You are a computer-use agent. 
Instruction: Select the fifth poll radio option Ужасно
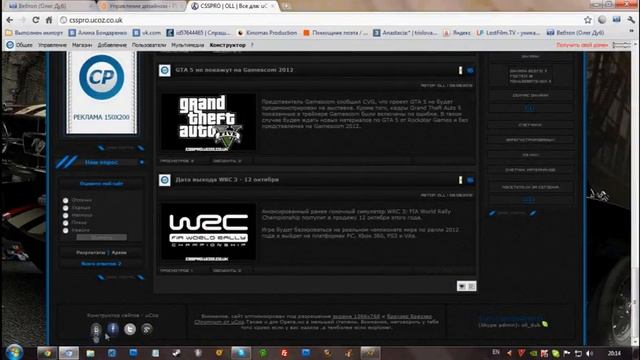pos(66,230)
